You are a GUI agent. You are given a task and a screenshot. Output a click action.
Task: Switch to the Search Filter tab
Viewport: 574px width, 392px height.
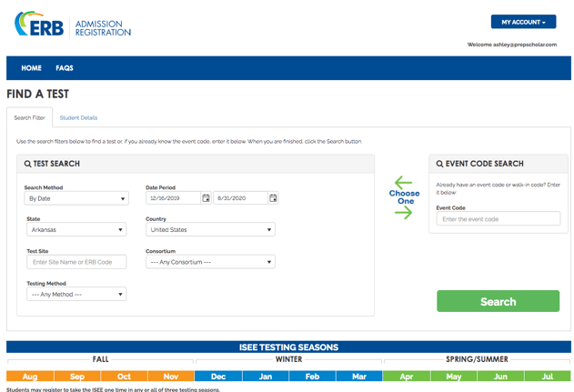[30, 117]
